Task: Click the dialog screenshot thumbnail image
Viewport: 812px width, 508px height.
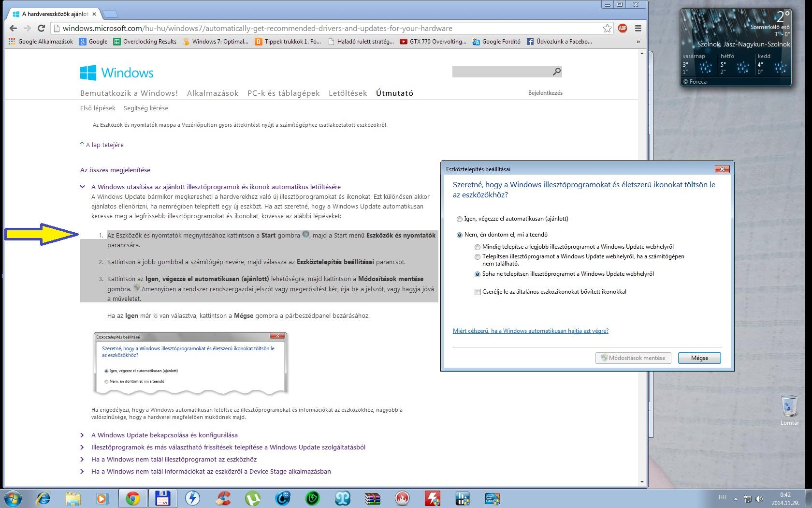Action: [190, 363]
